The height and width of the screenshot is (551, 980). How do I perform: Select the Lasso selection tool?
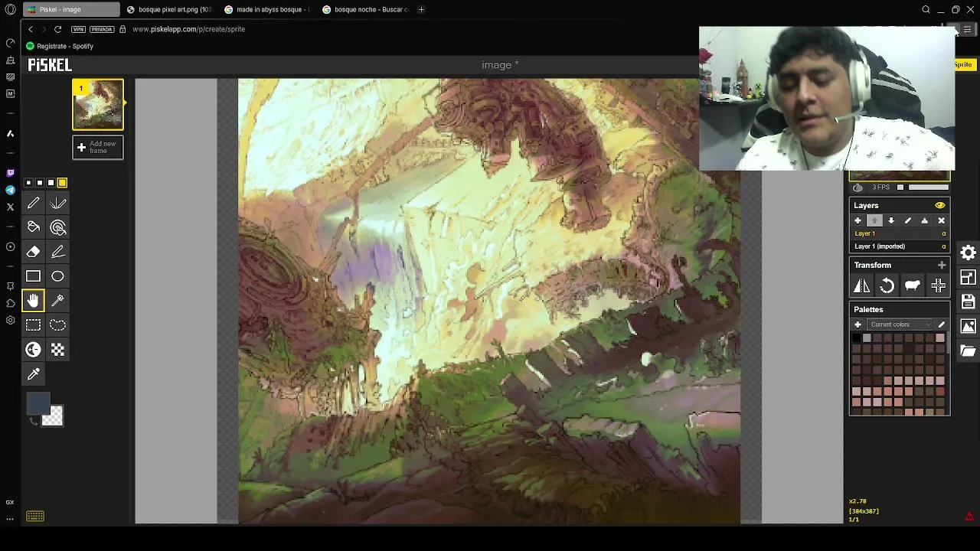(x=57, y=325)
